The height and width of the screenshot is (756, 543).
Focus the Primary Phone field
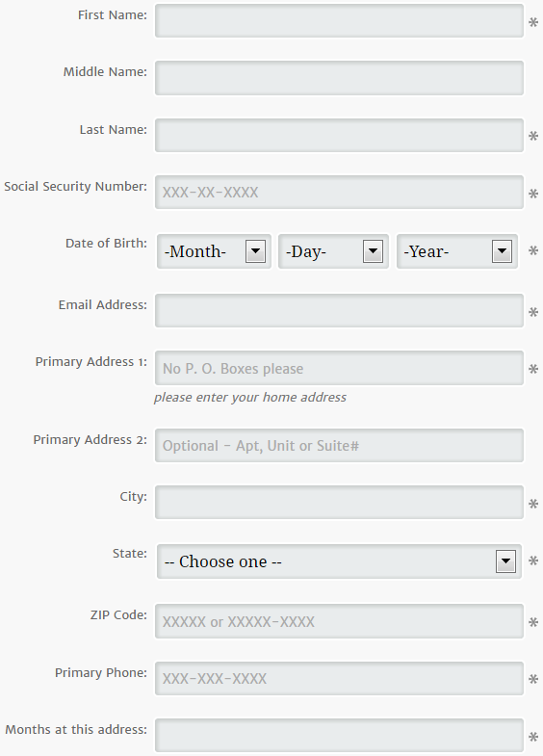click(x=339, y=678)
